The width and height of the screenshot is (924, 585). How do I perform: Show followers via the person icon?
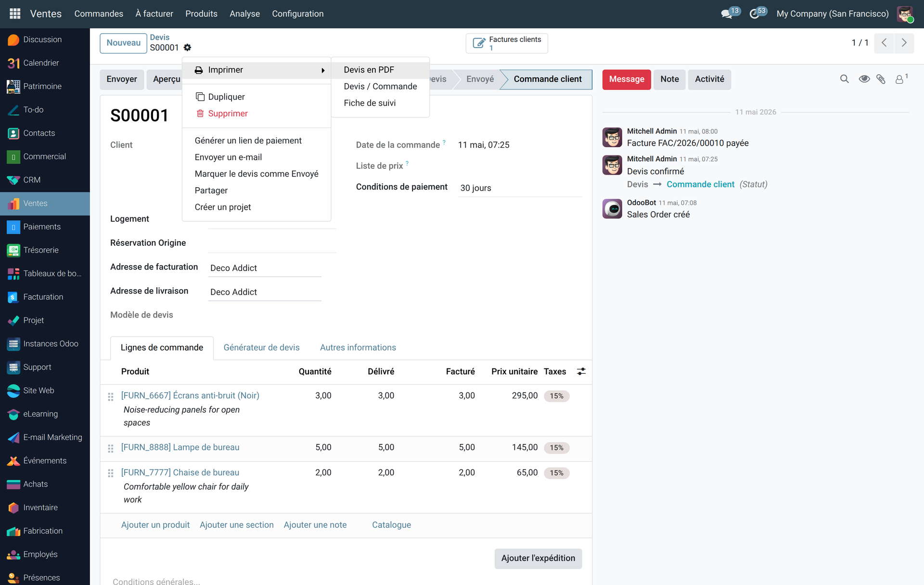tap(900, 79)
